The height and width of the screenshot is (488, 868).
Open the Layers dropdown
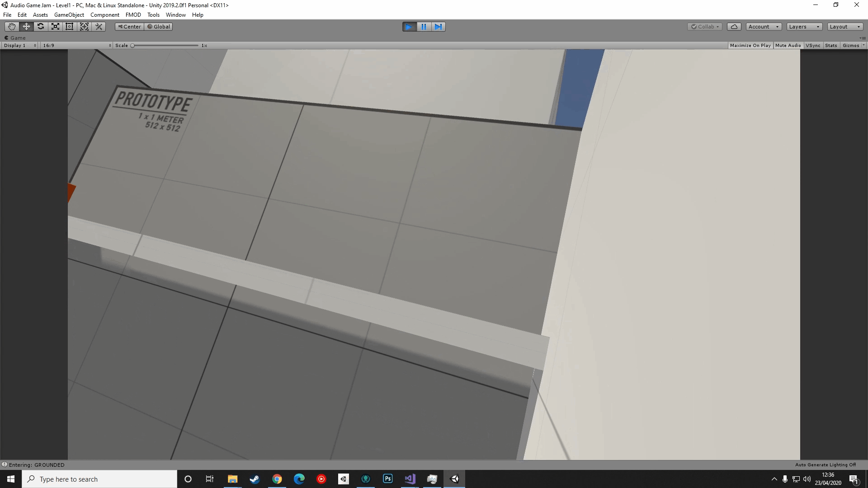point(804,27)
